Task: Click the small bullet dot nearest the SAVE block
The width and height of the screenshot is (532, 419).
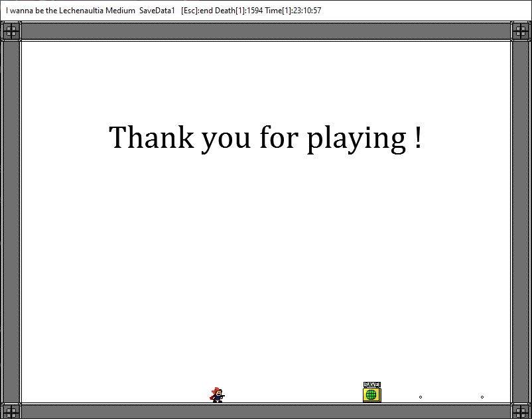Action: tap(421, 397)
